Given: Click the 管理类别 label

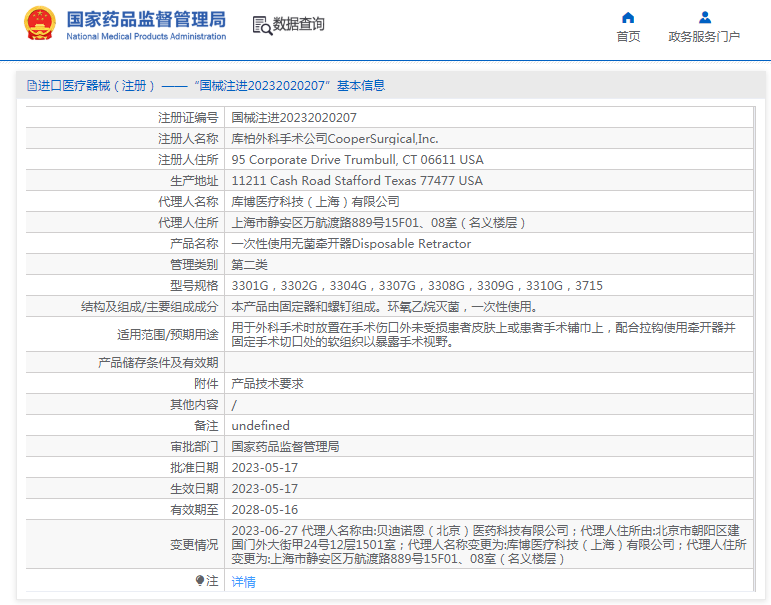Looking at the screenshot, I should 194,265.
